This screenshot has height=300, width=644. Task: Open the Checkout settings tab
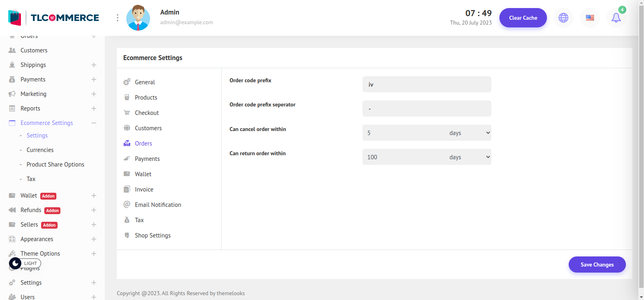pos(147,113)
